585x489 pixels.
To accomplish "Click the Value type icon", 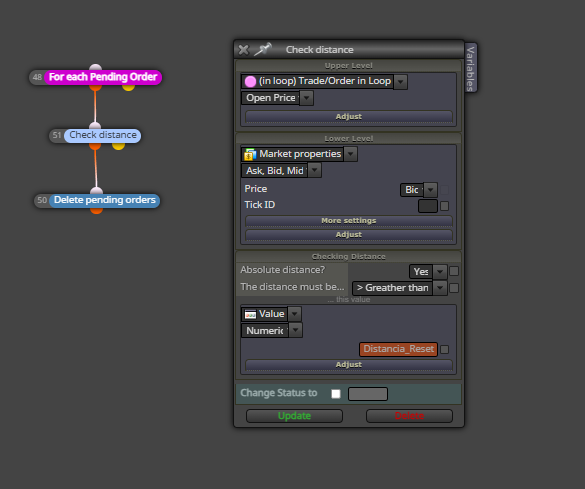I will [250, 314].
